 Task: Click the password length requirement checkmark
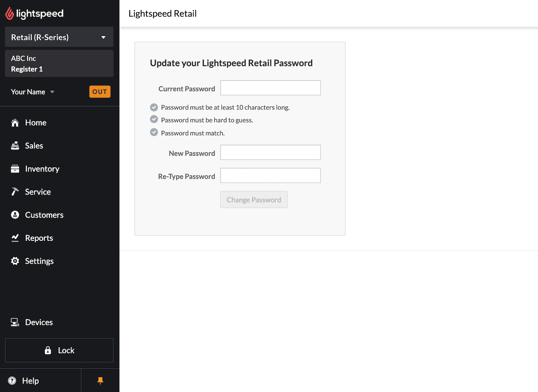coord(154,107)
